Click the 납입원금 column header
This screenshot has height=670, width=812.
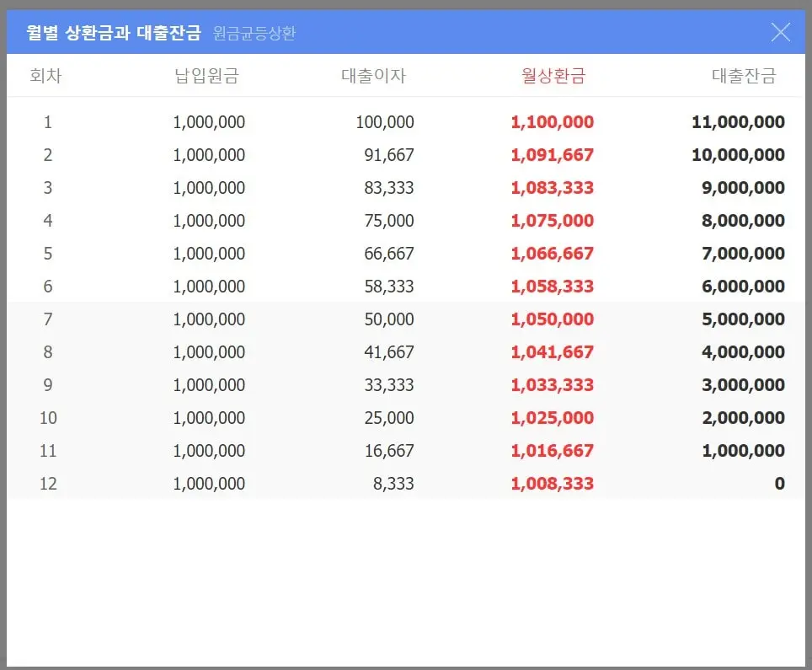211,75
